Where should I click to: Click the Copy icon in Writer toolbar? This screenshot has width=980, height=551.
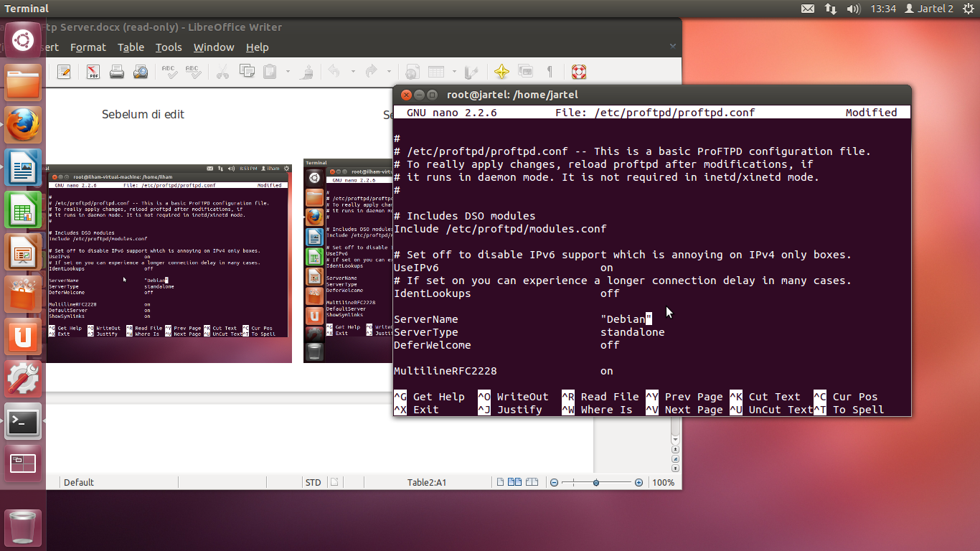247,72
